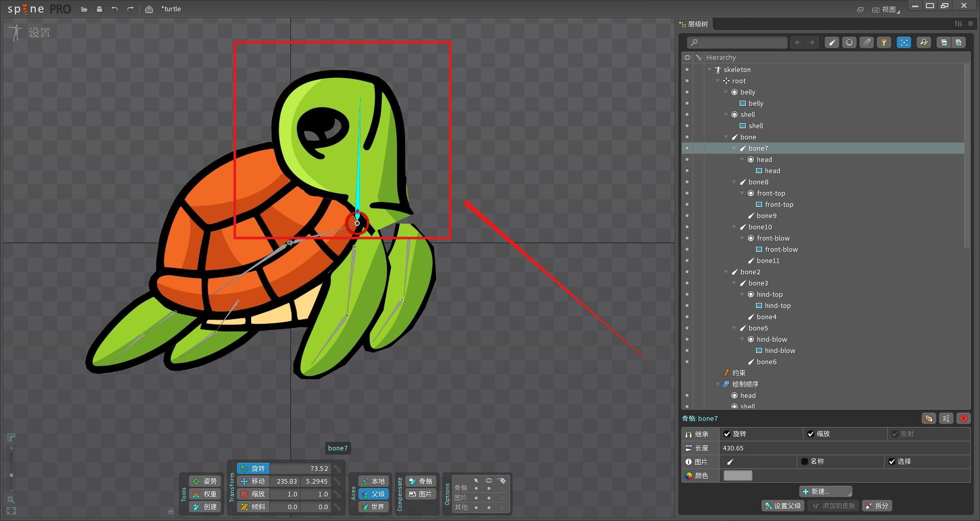Toggle 图片 image compensation

[x=421, y=494]
